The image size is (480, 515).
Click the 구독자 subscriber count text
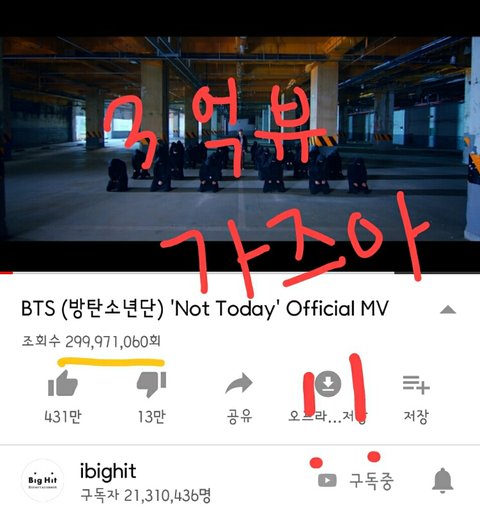point(146,496)
